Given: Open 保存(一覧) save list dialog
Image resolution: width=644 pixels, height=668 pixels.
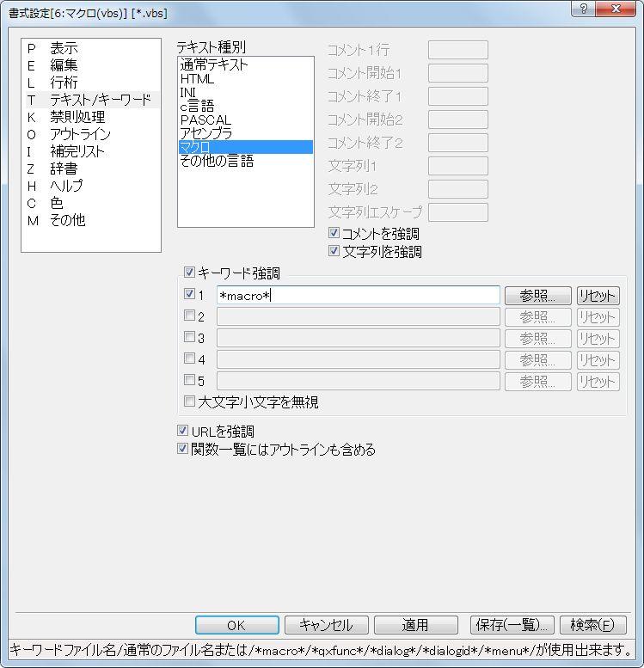Looking at the screenshot, I should [511, 625].
